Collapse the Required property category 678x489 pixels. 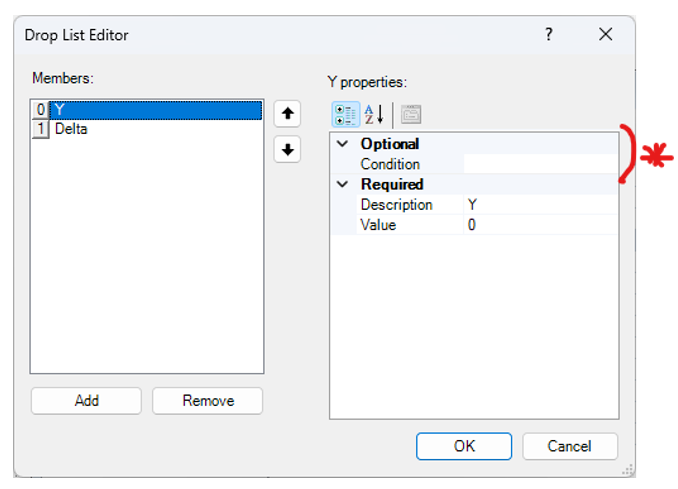[x=343, y=184]
